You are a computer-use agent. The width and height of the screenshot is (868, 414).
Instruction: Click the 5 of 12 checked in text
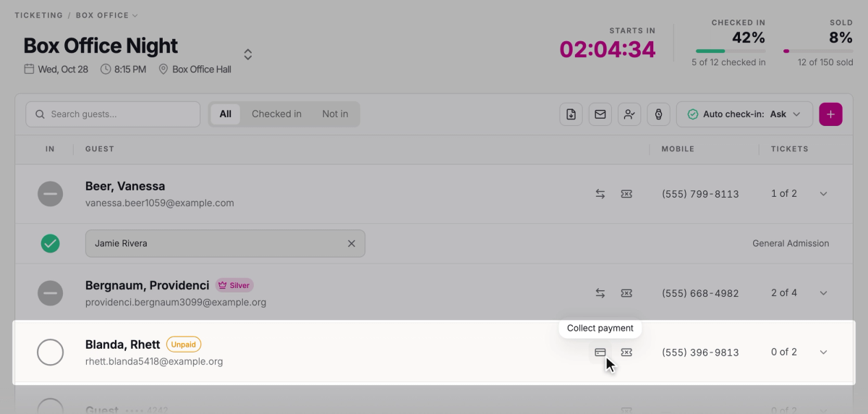pyautogui.click(x=728, y=62)
